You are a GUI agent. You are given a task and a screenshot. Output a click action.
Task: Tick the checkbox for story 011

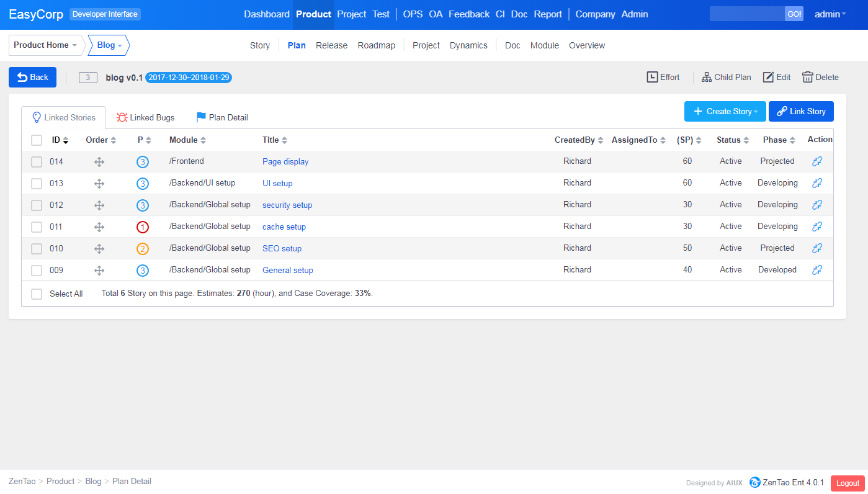37,227
